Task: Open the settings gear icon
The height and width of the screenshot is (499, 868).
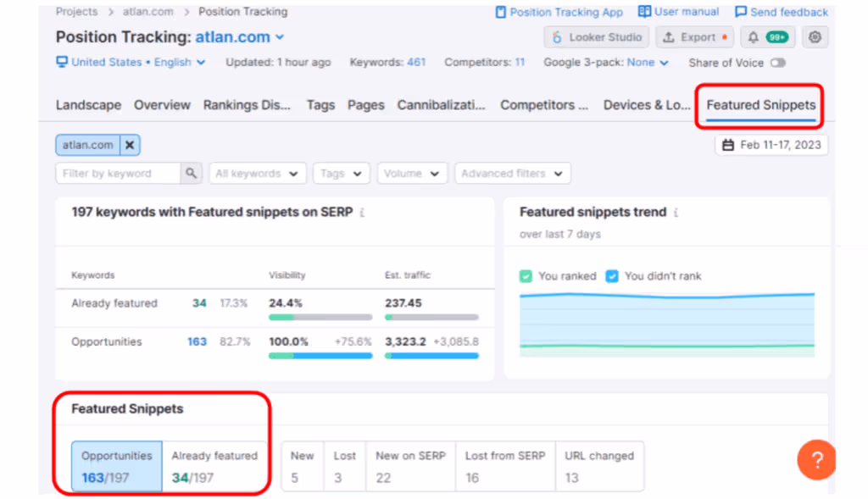Action: (x=815, y=37)
